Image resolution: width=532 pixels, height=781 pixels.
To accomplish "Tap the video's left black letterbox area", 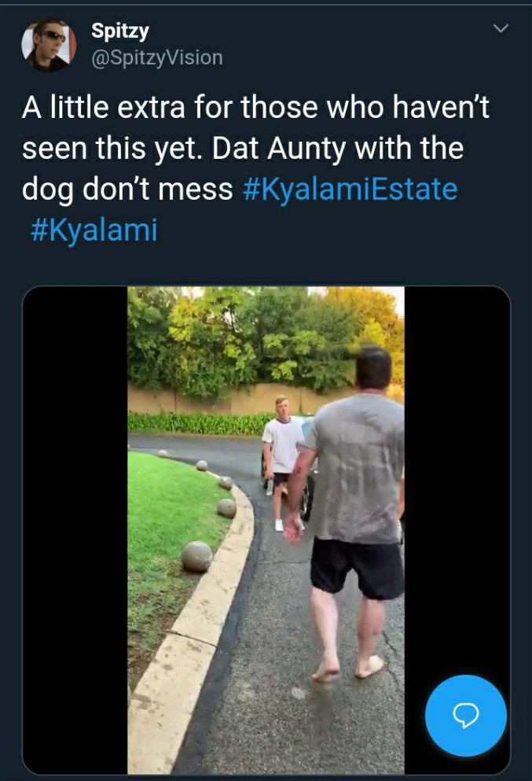I will tap(75, 530).
